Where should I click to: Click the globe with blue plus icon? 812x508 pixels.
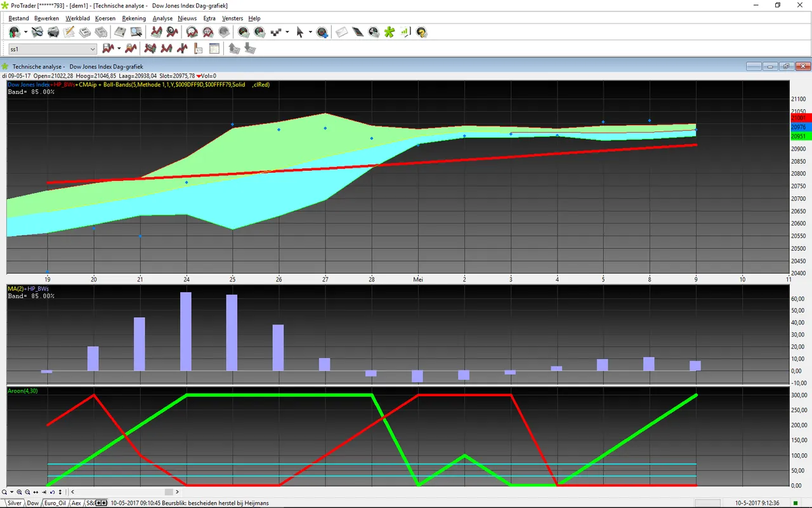click(x=322, y=32)
